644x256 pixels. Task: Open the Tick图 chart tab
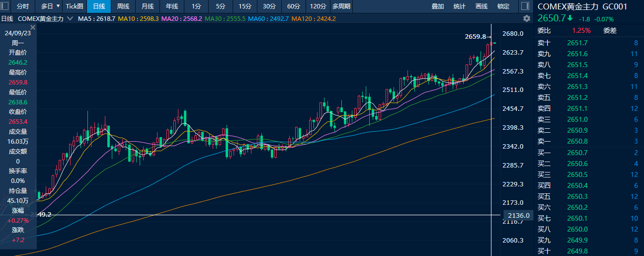point(75,6)
